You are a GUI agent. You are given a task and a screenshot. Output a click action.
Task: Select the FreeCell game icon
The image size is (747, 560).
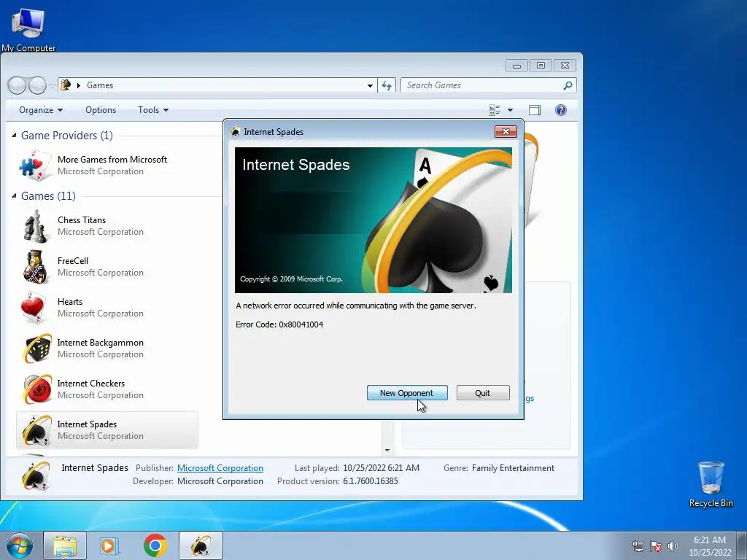coord(35,267)
